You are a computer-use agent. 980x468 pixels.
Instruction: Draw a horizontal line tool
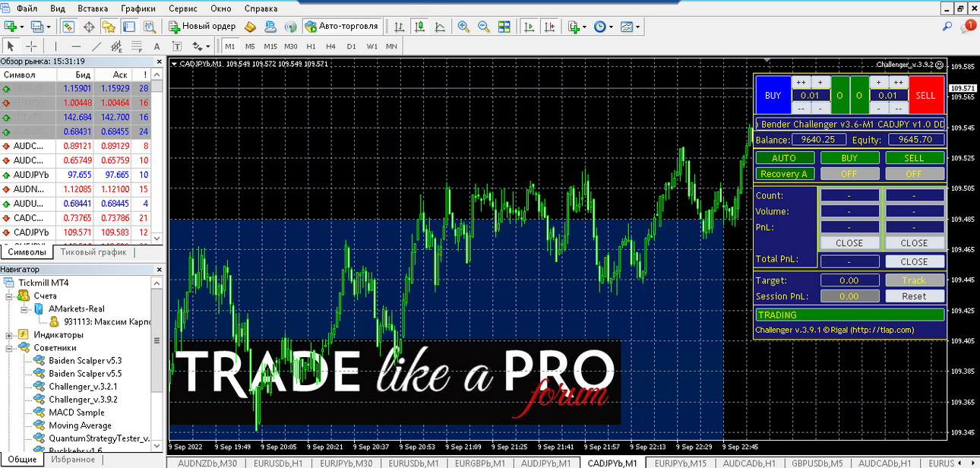coord(75,46)
